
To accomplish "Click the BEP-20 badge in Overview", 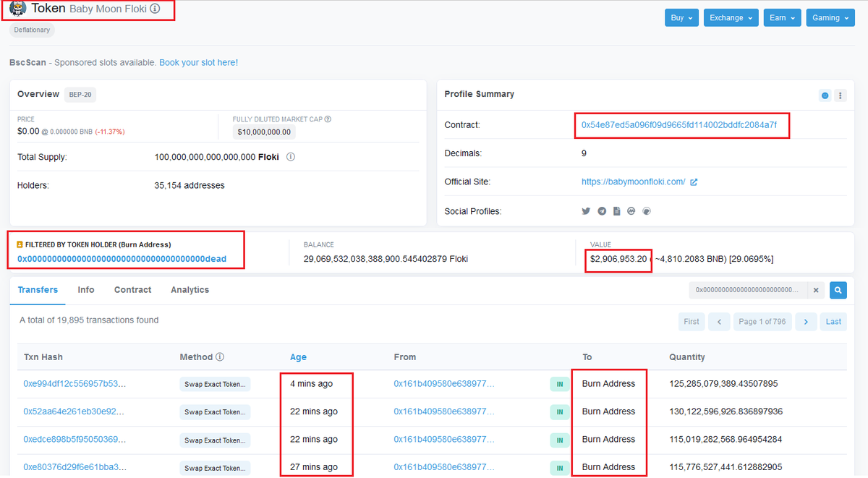I will pyautogui.click(x=80, y=95).
